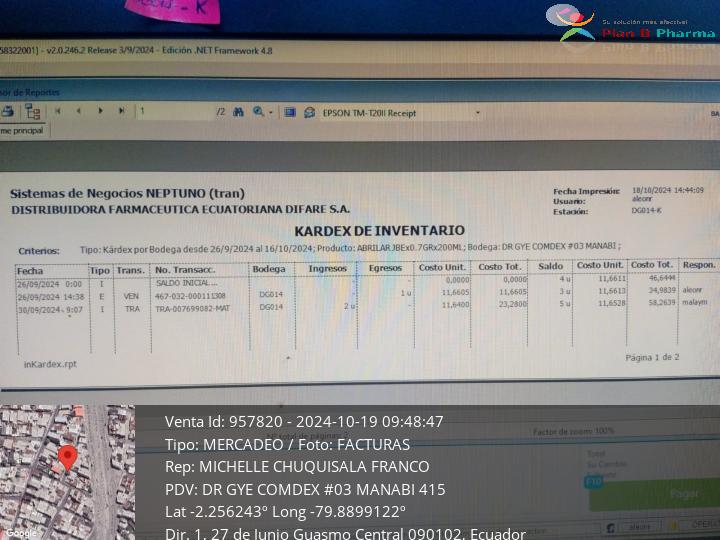Click date 26/09/2024 14:38
This screenshot has height=540, width=720.
click(51, 297)
